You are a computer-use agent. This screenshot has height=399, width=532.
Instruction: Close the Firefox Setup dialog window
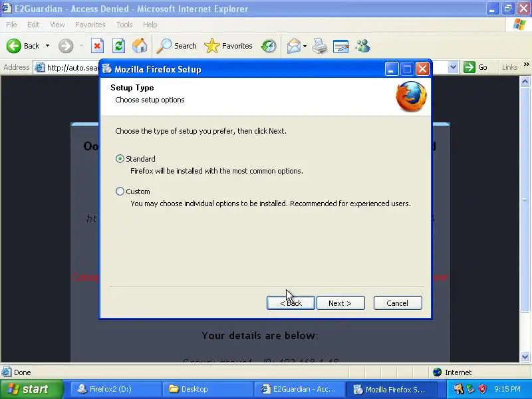(422, 69)
